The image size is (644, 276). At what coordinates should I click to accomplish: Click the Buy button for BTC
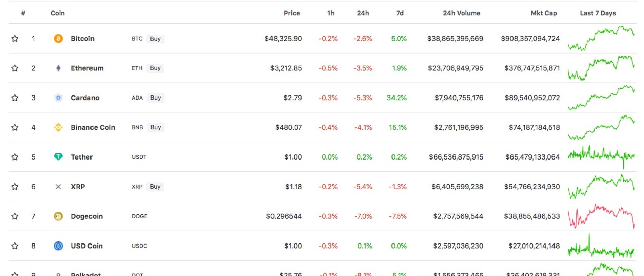[x=155, y=39]
